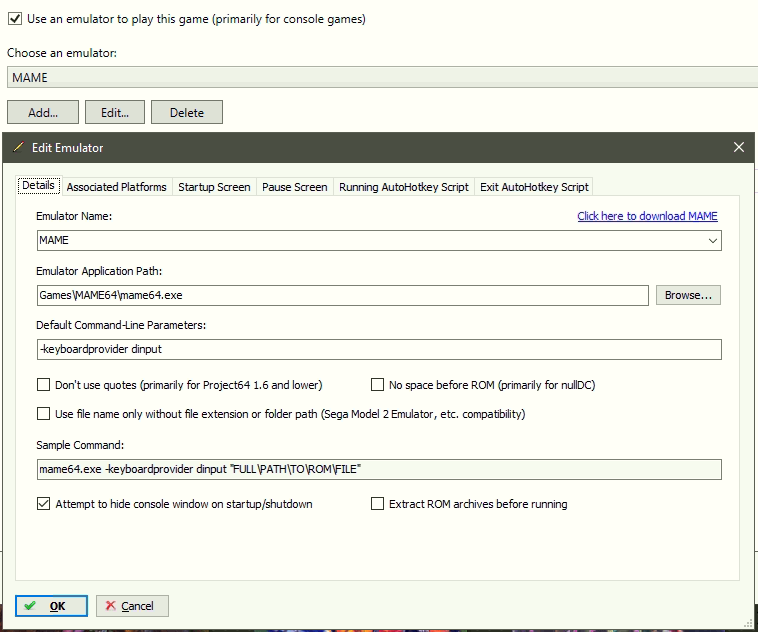
Task: Switch to Exit AutoHotkey Script tab
Action: 534,187
